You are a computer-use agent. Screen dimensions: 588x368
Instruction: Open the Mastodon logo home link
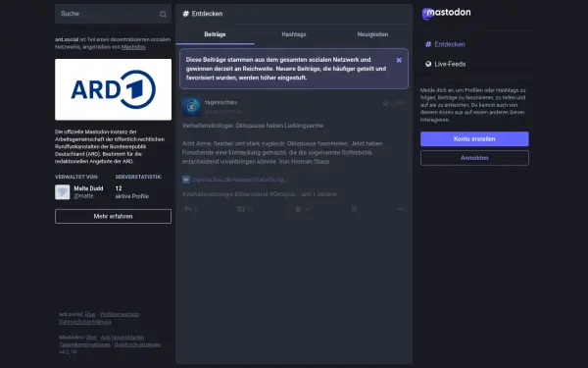pos(446,13)
